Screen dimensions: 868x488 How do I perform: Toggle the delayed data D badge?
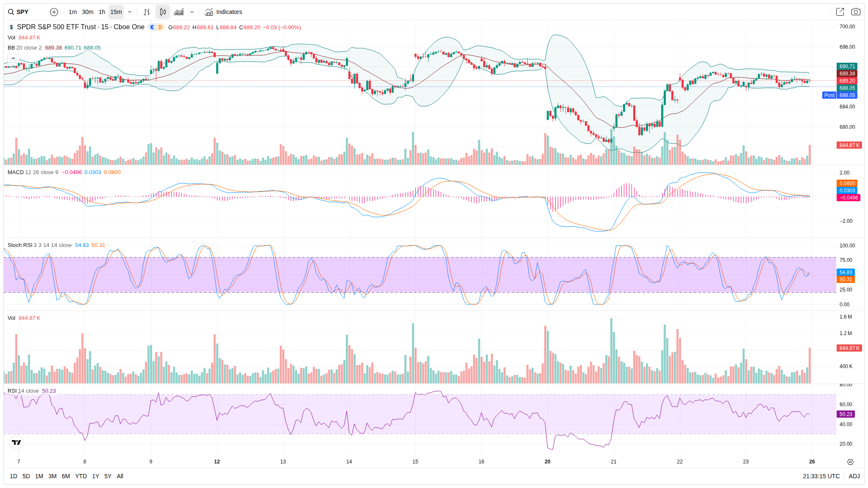click(x=160, y=27)
